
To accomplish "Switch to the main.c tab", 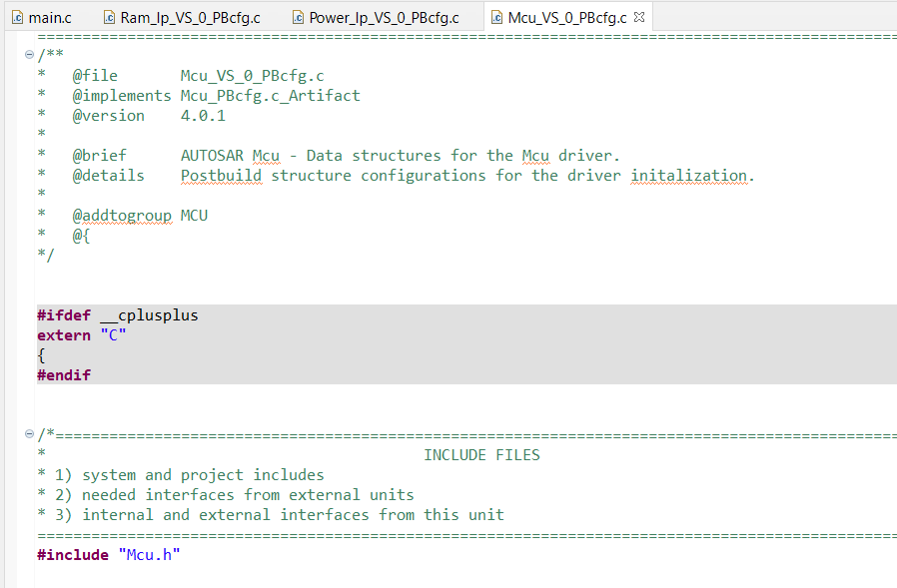I will (x=48, y=16).
